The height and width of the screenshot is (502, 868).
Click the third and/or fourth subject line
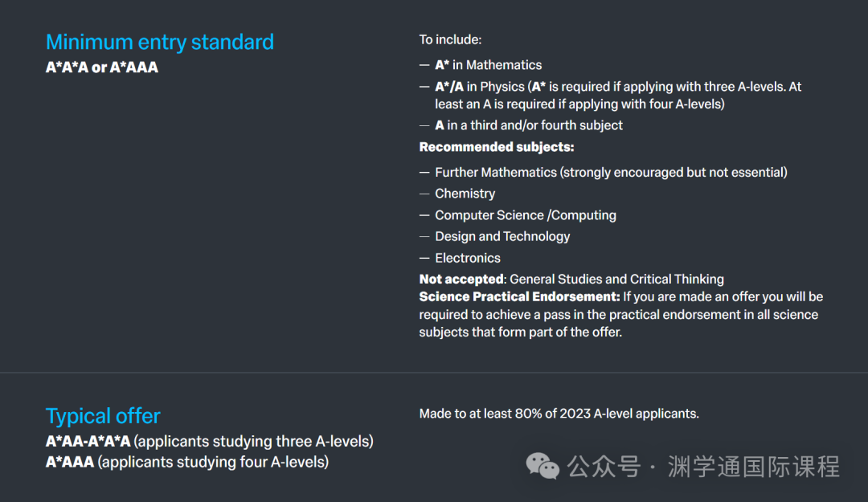pos(529,125)
